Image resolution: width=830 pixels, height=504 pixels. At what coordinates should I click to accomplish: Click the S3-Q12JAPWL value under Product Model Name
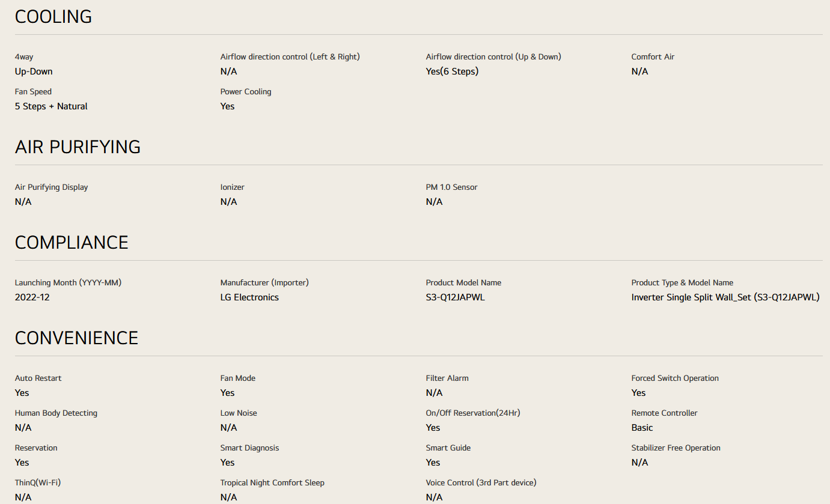coord(455,297)
